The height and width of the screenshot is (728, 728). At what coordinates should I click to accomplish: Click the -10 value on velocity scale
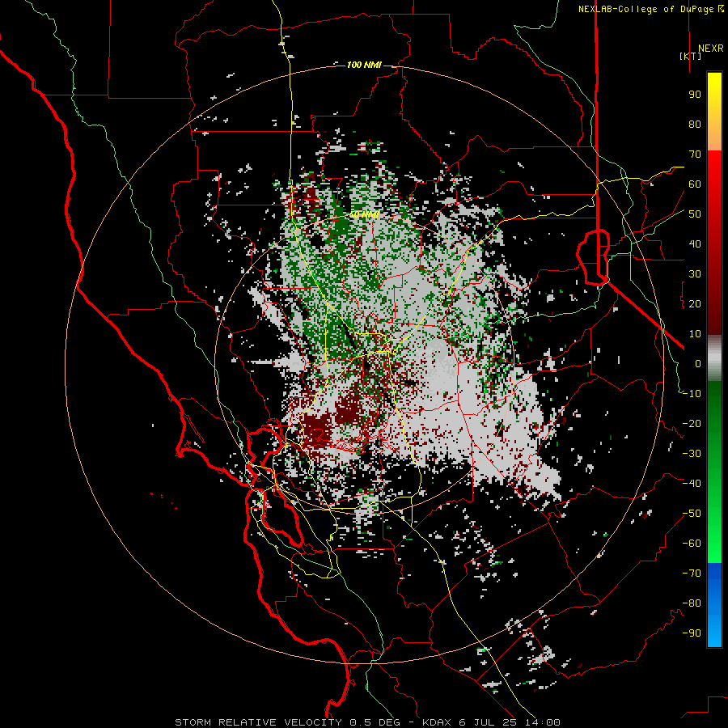tap(692, 394)
